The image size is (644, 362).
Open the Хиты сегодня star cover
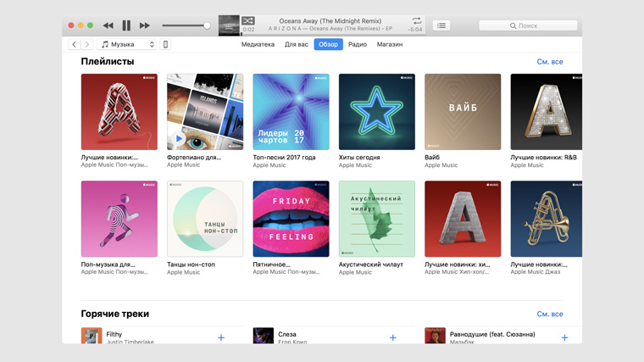coord(376,112)
